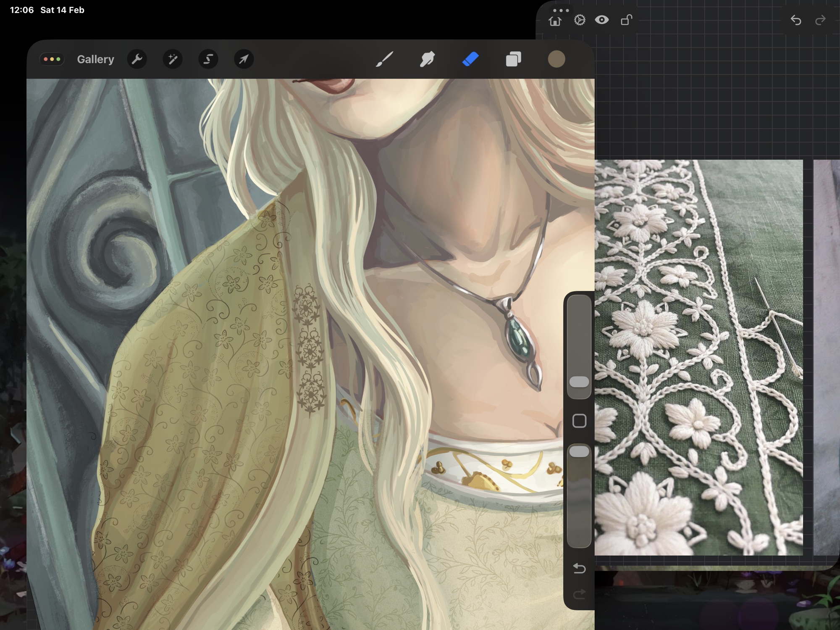
Task: Open the Layers panel
Action: (x=513, y=59)
